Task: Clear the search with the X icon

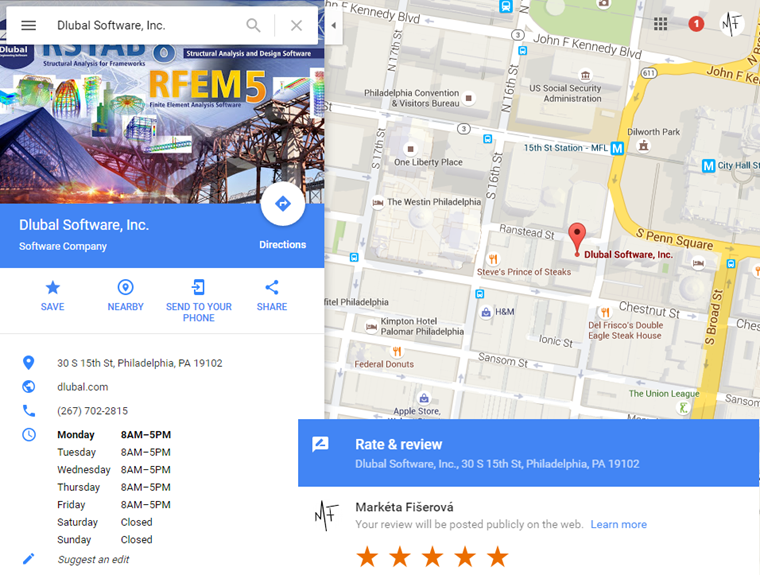Action: [297, 25]
